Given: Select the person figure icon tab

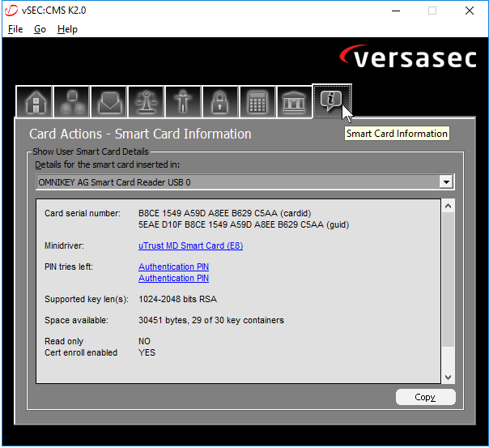Looking at the screenshot, I should click(183, 102).
